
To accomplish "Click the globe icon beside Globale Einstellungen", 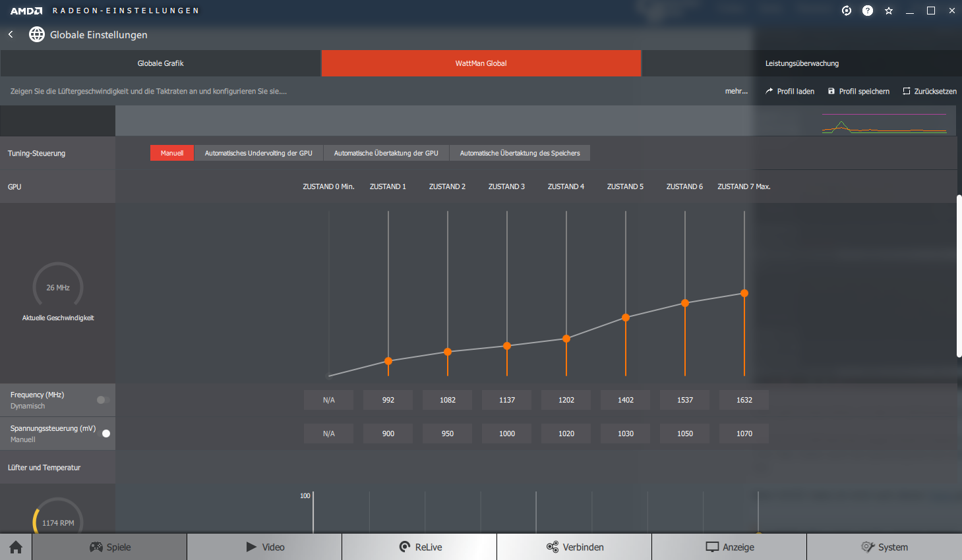I will [37, 34].
